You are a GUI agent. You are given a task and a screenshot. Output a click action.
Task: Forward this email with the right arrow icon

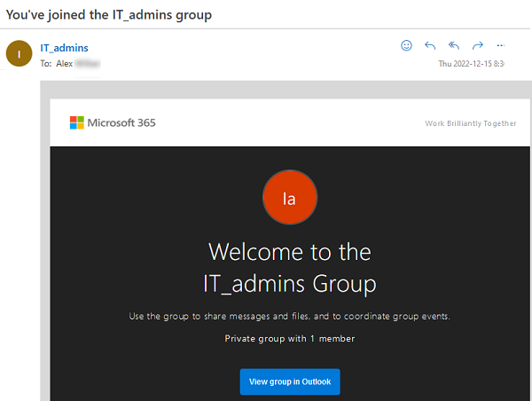(477, 45)
